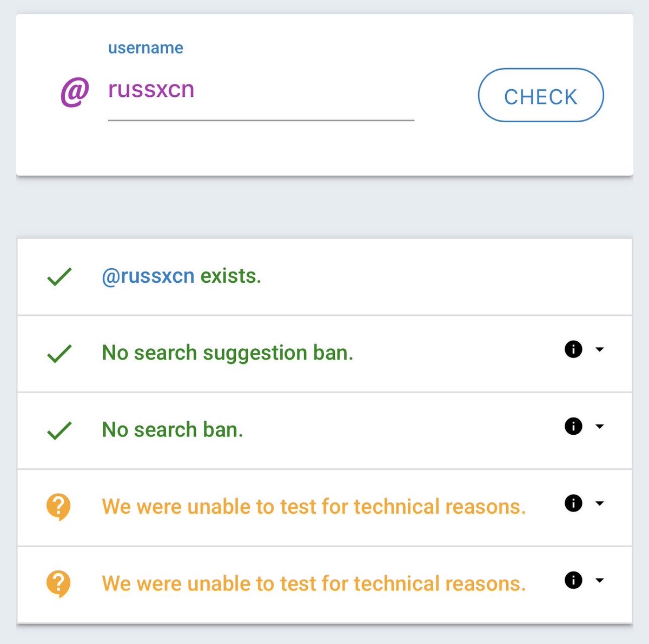Open info icon on No search ban row
Image resolution: width=649 pixels, height=644 pixels.
(x=573, y=426)
